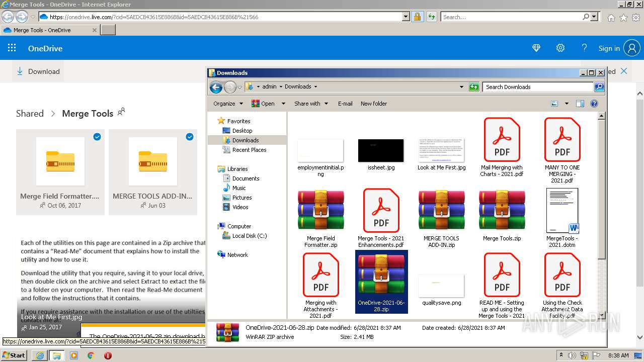Open IE search provider dropdown

pos(594,17)
